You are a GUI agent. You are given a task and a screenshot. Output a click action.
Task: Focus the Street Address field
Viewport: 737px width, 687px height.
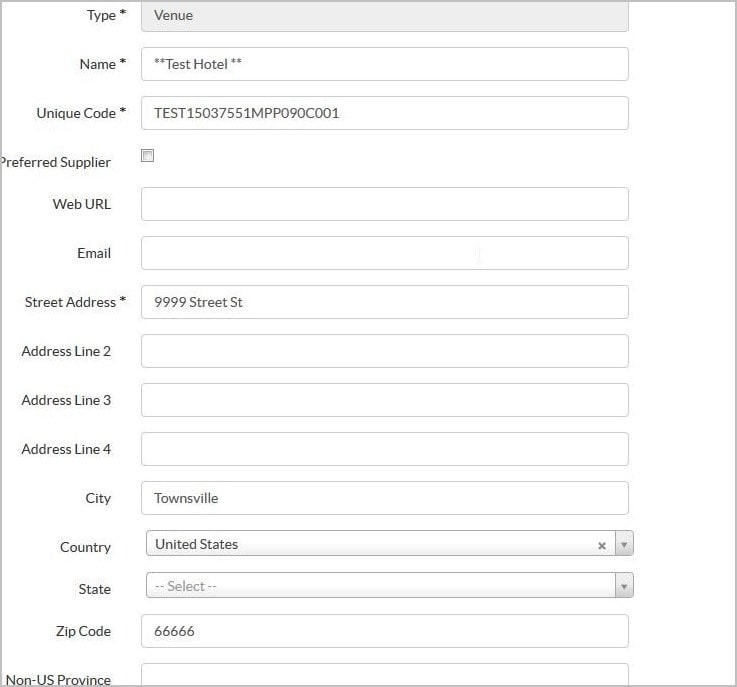point(384,302)
